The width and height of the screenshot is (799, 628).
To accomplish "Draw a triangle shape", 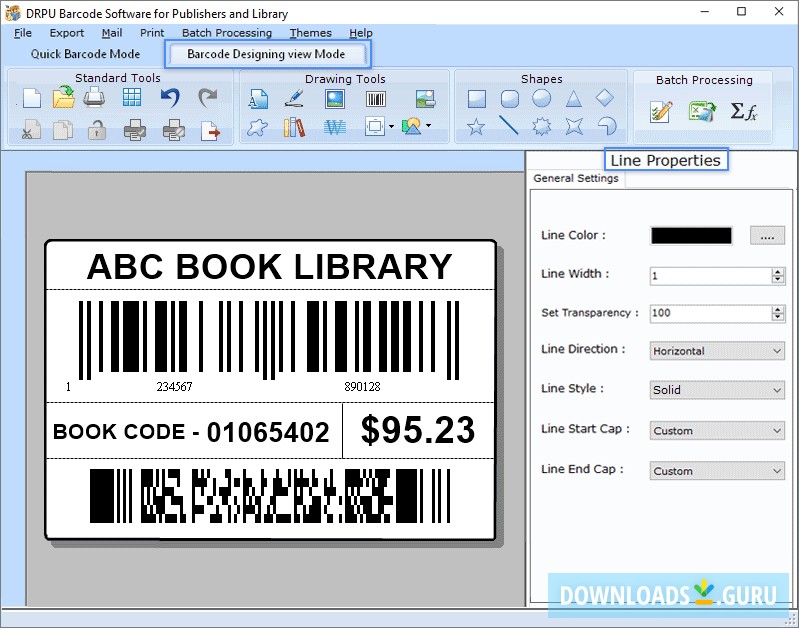I will tap(574, 98).
